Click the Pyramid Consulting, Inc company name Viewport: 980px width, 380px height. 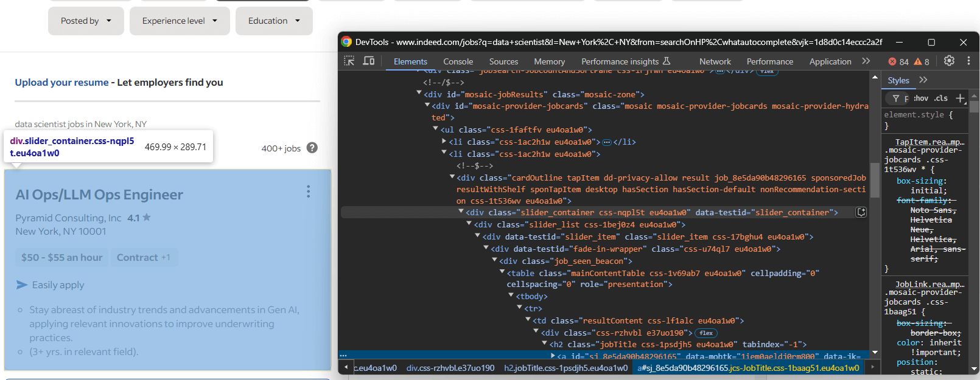pyautogui.click(x=68, y=218)
